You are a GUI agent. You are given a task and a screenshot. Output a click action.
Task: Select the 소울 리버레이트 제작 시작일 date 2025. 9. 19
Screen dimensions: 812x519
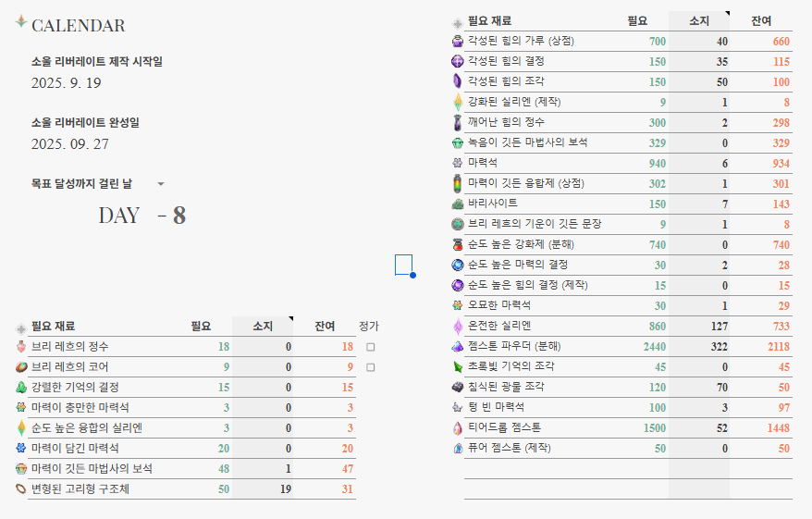click(x=67, y=83)
